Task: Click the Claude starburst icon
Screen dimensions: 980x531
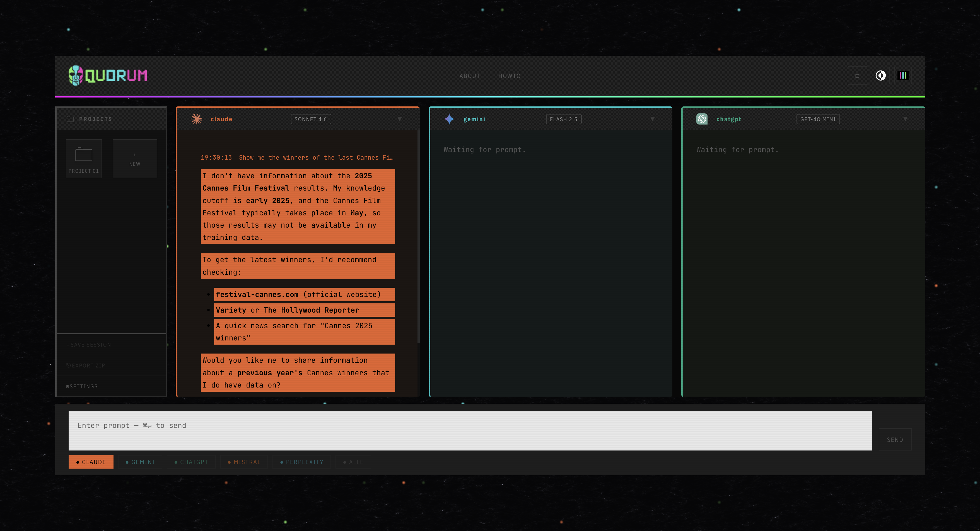Action: tap(196, 119)
